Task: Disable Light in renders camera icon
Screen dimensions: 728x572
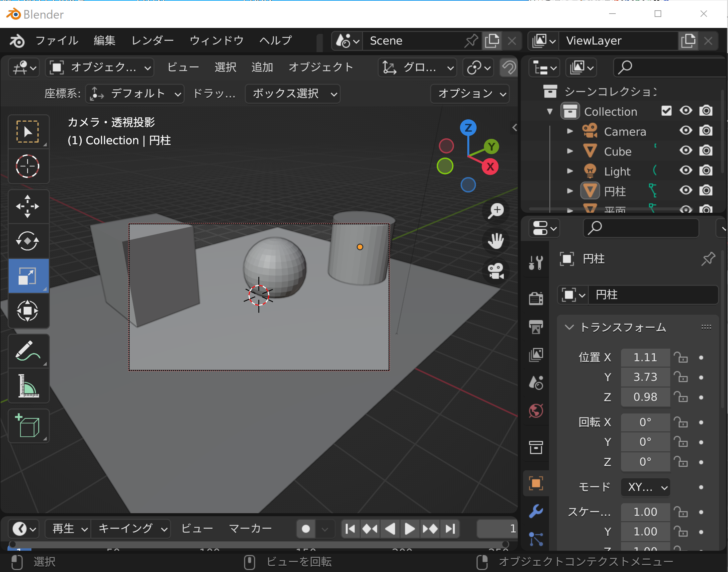Action: 706,171
